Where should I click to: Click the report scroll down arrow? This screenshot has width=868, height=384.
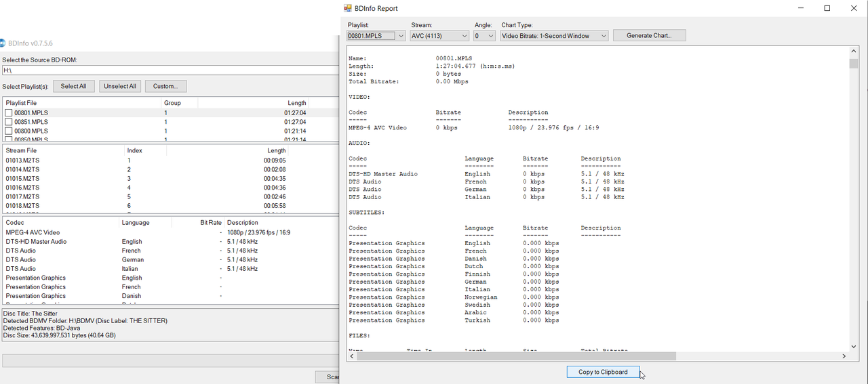point(853,346)
